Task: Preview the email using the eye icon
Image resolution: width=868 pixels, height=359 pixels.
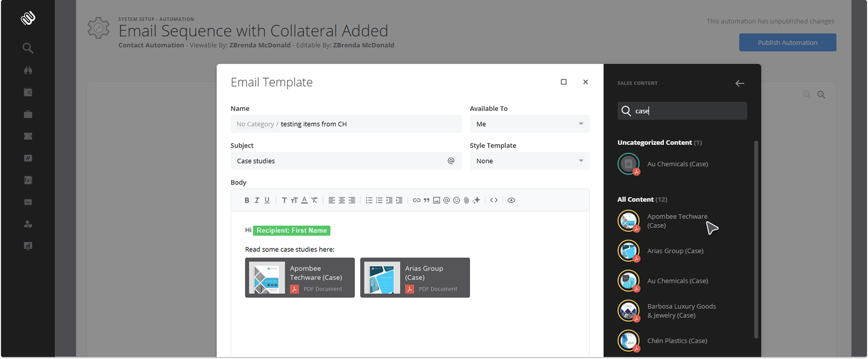Action: click(x=511, y=200)
